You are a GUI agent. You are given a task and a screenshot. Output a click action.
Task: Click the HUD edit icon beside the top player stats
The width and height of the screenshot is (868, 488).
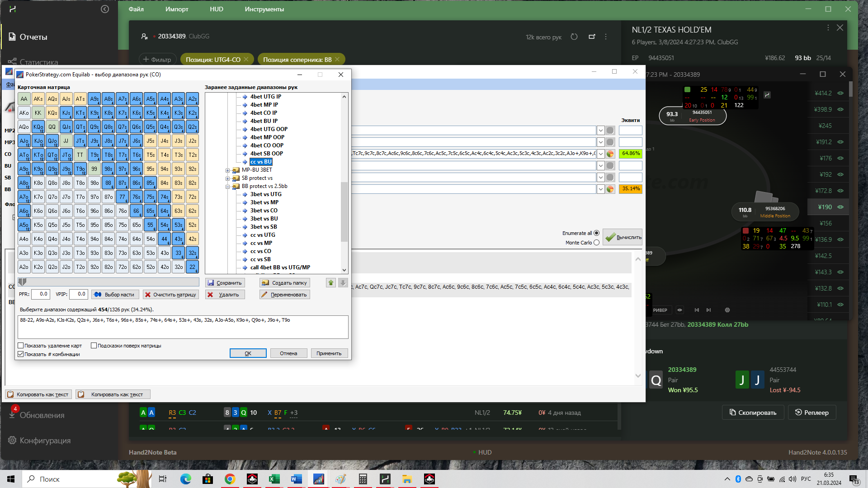point(767,95)
